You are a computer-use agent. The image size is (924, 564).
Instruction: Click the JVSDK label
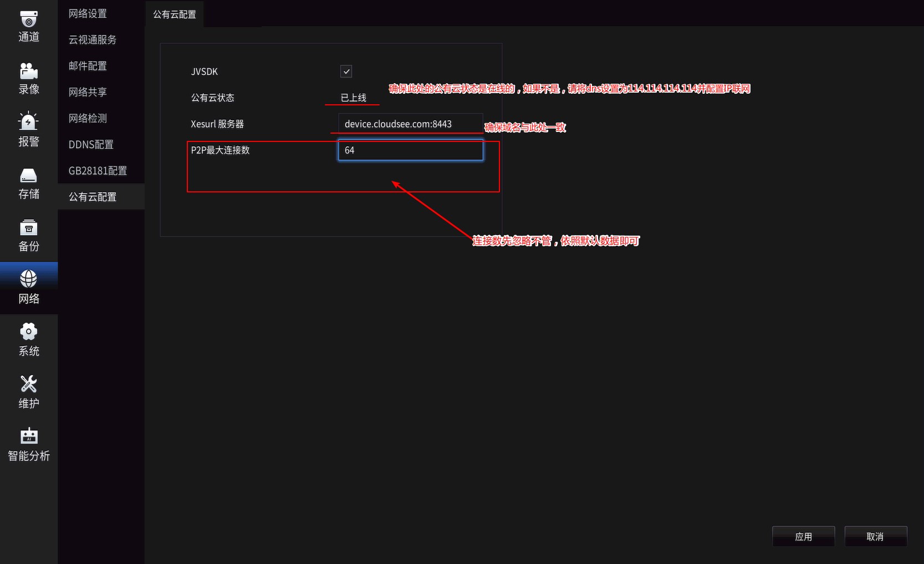click(204, 72)
